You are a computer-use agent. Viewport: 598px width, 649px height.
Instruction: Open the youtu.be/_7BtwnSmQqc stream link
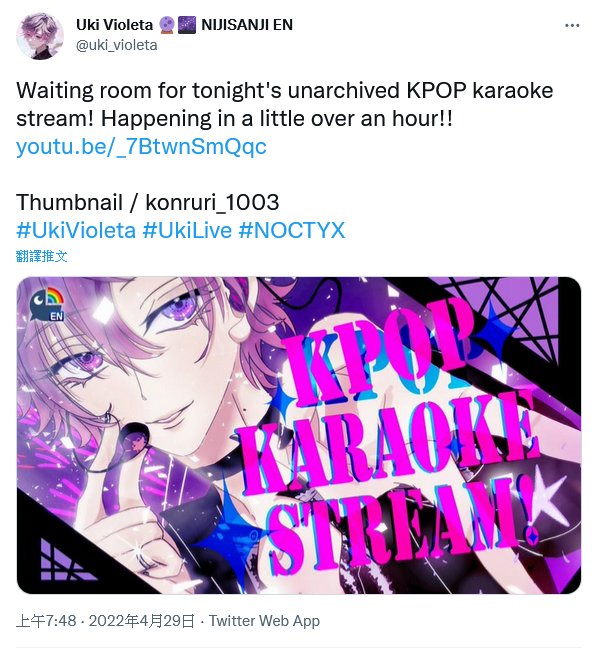(141, 147)
